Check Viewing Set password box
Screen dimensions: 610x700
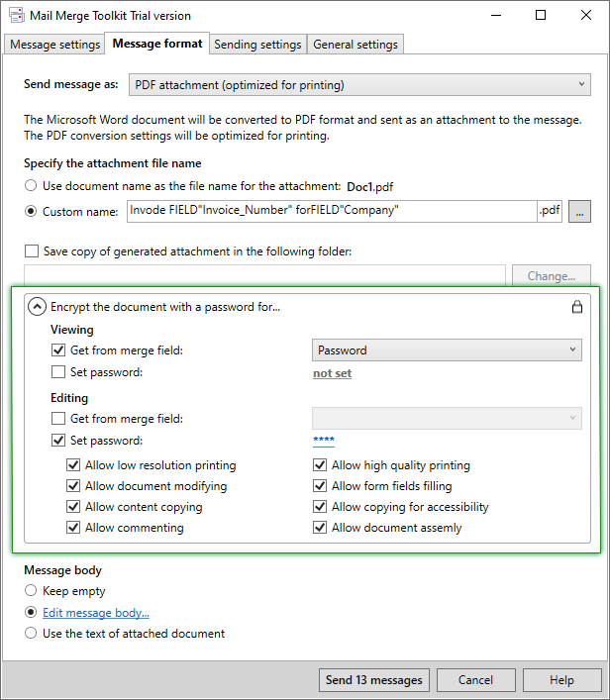(x=58, y=372)
